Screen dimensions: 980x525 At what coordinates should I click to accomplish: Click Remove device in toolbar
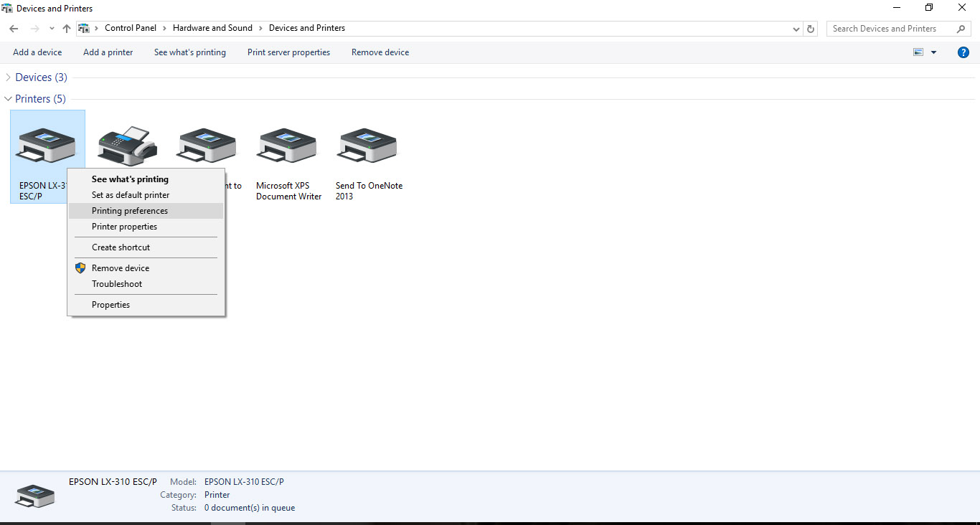tap(380, 52)
